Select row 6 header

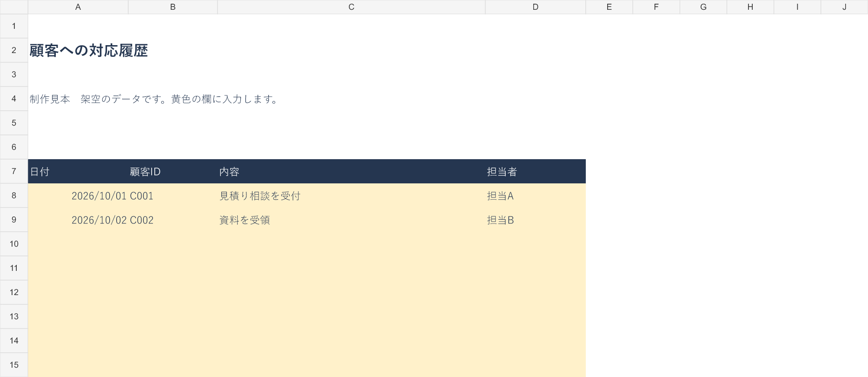point(14,147)
